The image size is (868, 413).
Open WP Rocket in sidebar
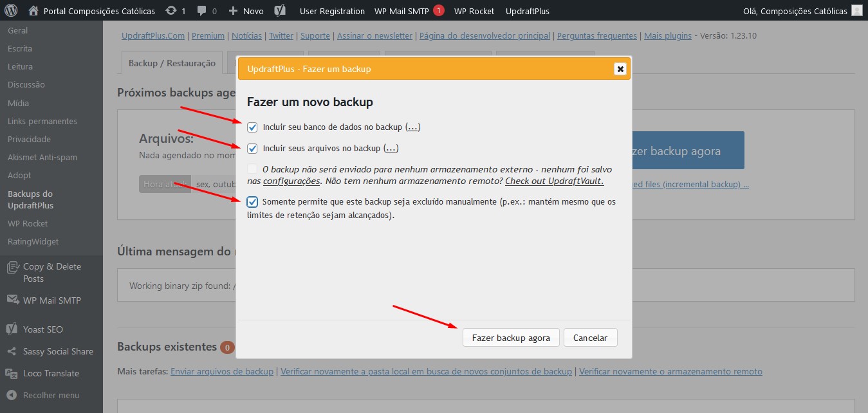(x=28, y=223)
